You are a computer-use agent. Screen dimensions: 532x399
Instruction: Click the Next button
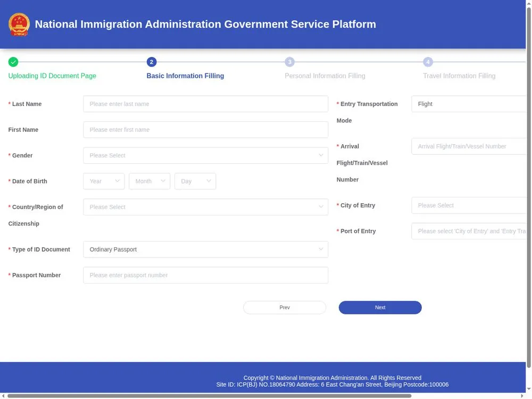(380, 307)
